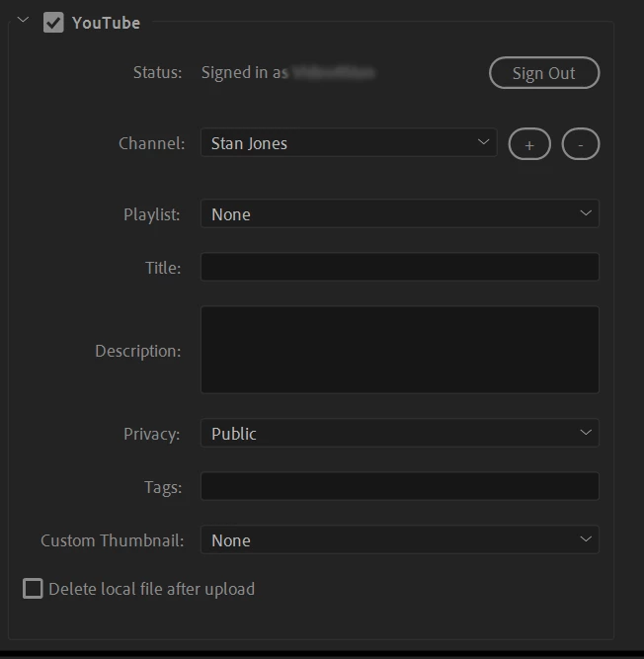Enable Delete local file after upload
644x659 pixels.
pyautogui.click(x=33, y=589)
